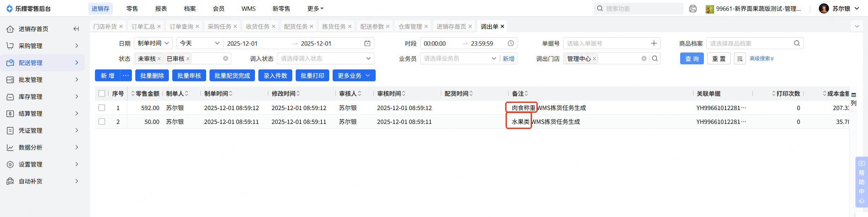This screenshot has width=868, height=217.
Task: Click the 查询 button
Action: 692,59
